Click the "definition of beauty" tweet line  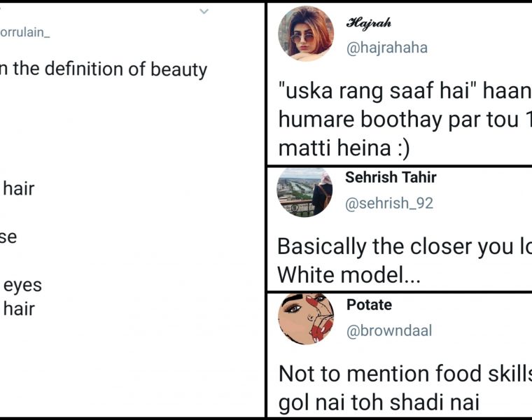coord(105,69)
